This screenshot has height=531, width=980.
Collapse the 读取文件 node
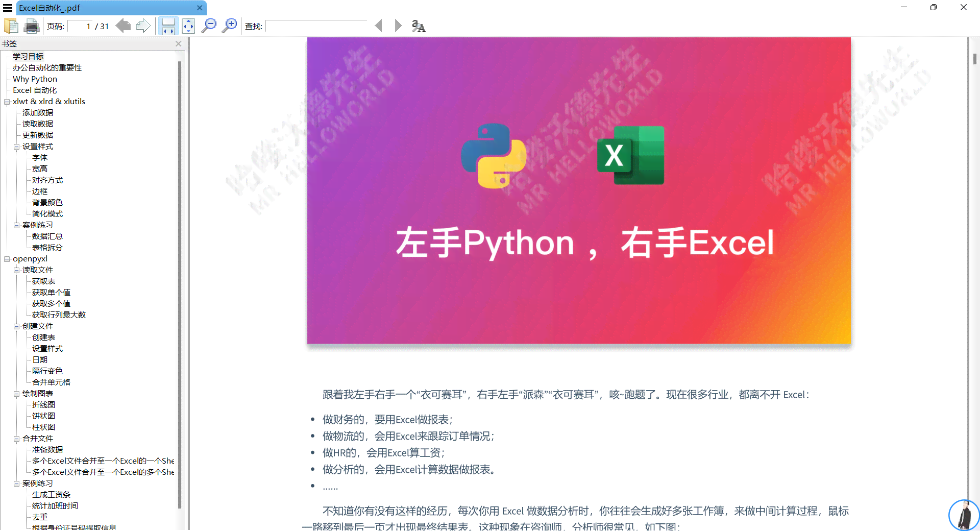(x=17, y=270)
